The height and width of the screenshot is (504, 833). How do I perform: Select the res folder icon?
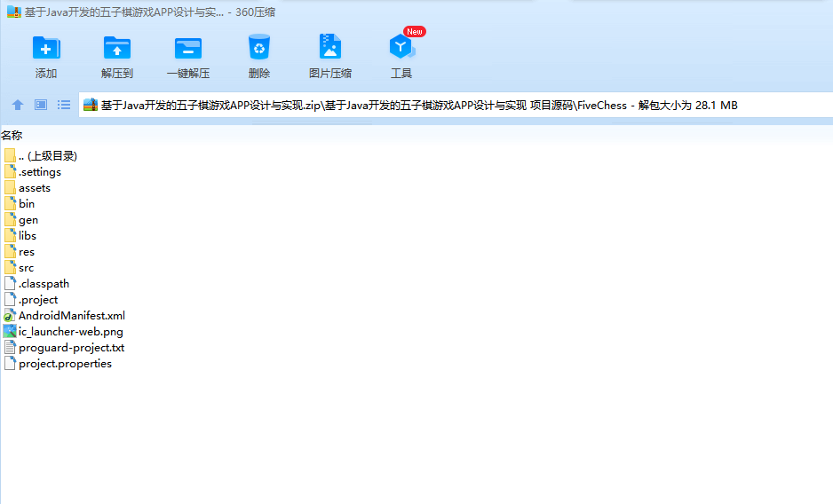(10, 251)
